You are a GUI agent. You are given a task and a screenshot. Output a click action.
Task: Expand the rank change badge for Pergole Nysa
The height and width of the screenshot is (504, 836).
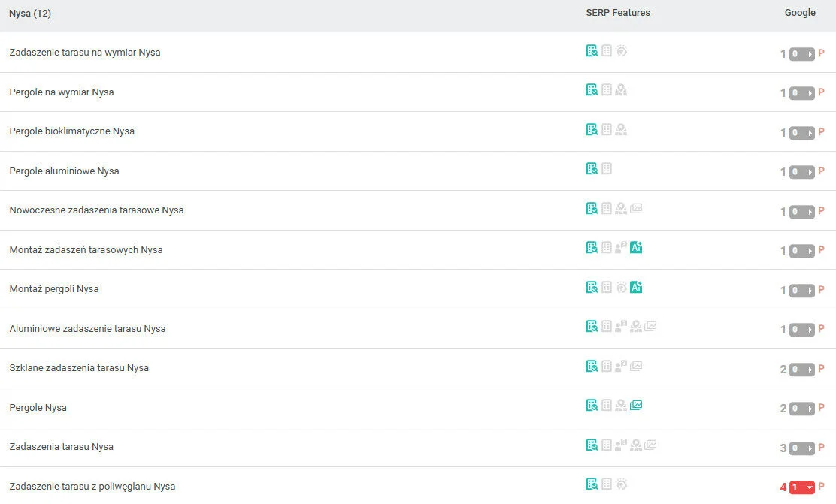tap(802, 409)
